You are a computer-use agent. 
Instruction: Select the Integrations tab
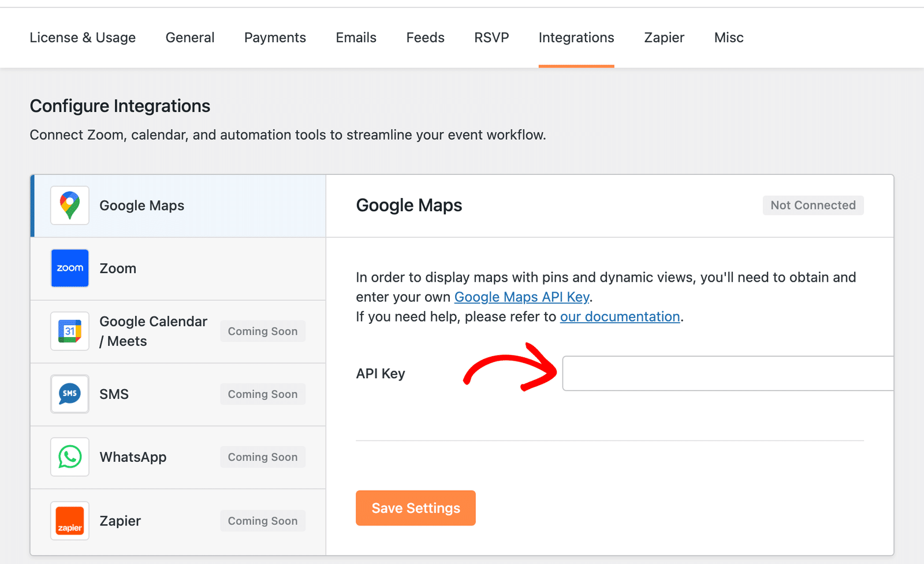576,38
